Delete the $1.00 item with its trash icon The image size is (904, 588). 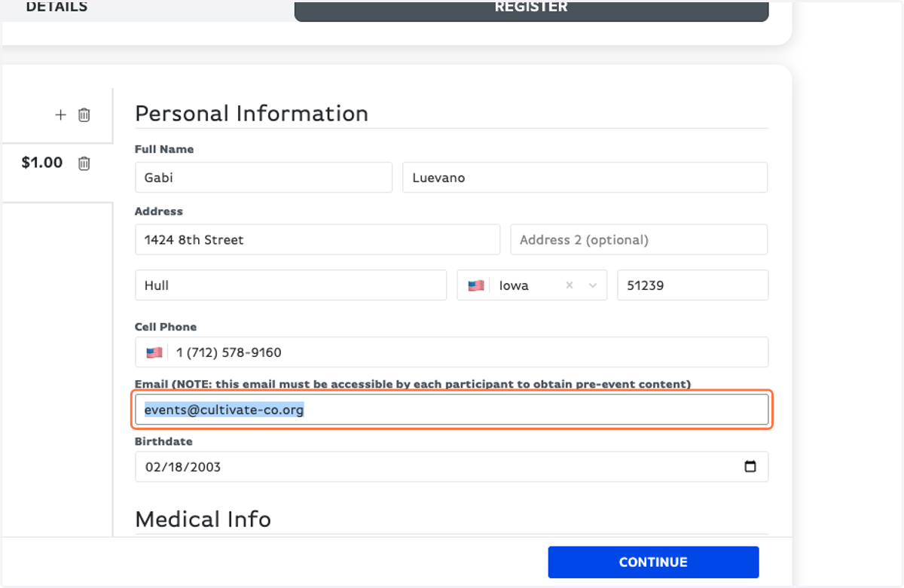tap(84, 163)
